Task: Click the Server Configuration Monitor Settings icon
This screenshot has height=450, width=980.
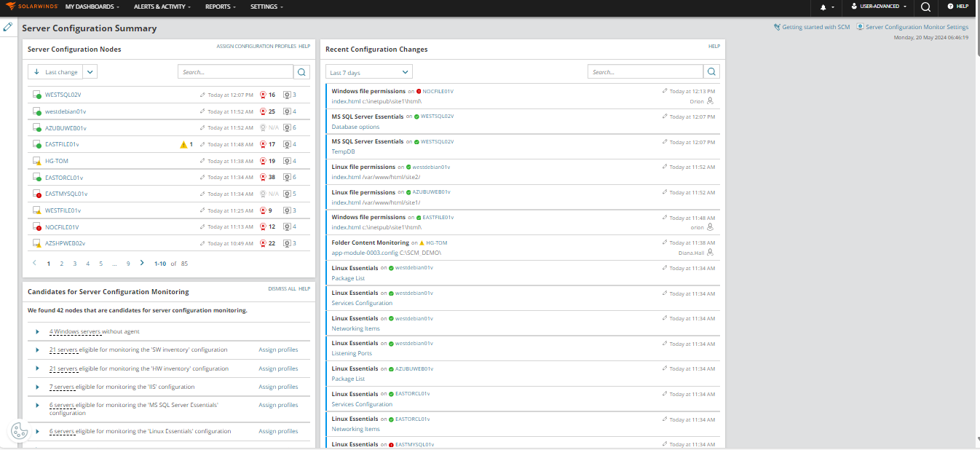Action: click(x=860, y=27)
